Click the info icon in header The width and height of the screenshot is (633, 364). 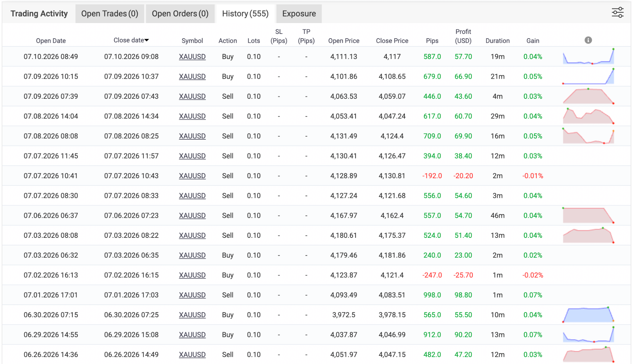pos(588,40)
